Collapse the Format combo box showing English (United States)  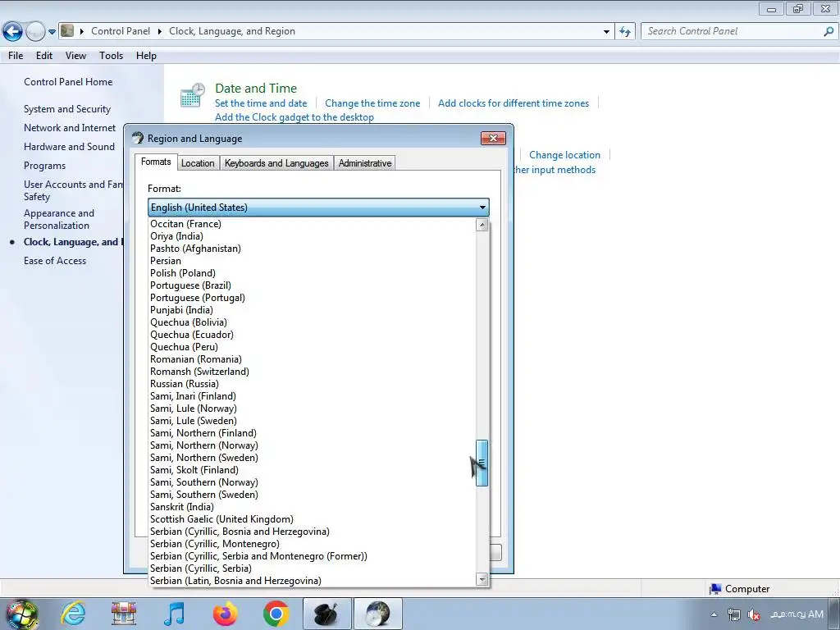(318, 208)
